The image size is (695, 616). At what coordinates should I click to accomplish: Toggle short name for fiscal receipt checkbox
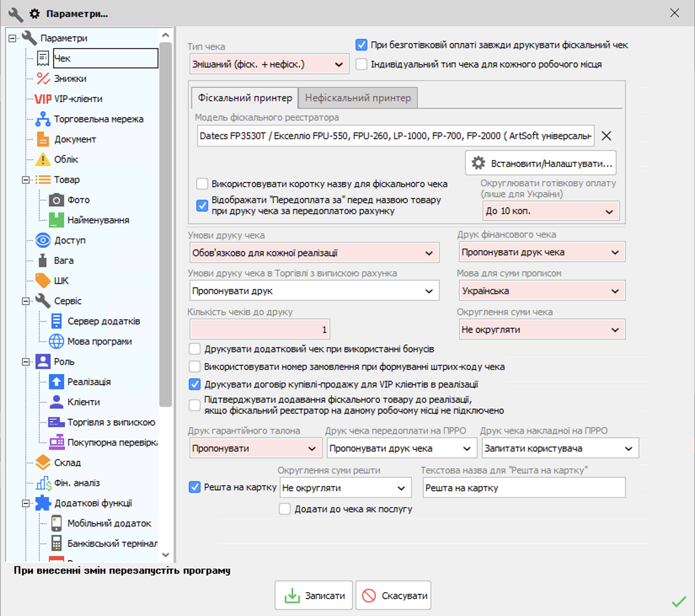(x=202, y=184)
